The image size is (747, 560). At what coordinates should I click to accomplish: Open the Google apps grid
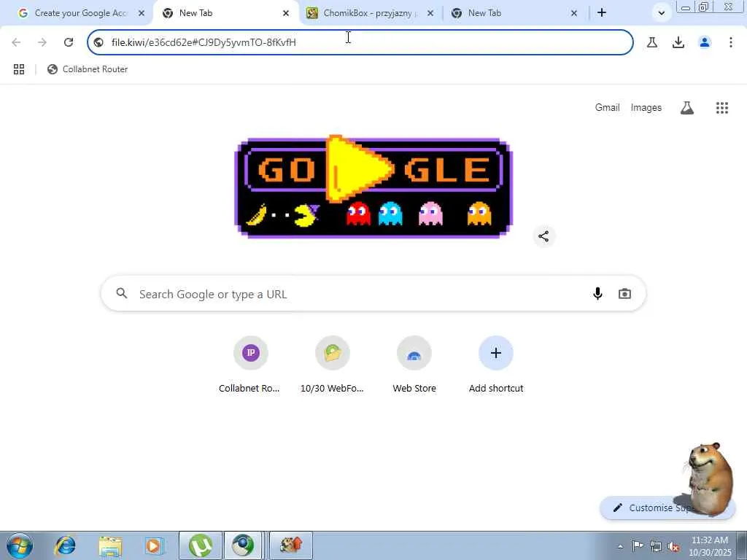[722, 108]
